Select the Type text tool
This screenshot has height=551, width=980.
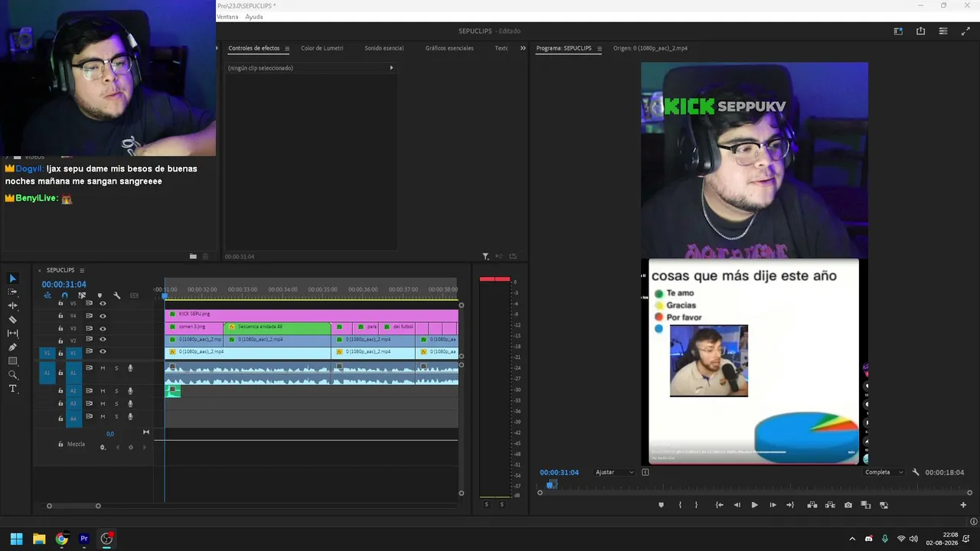pyautogui.click(x=12, y=389)
